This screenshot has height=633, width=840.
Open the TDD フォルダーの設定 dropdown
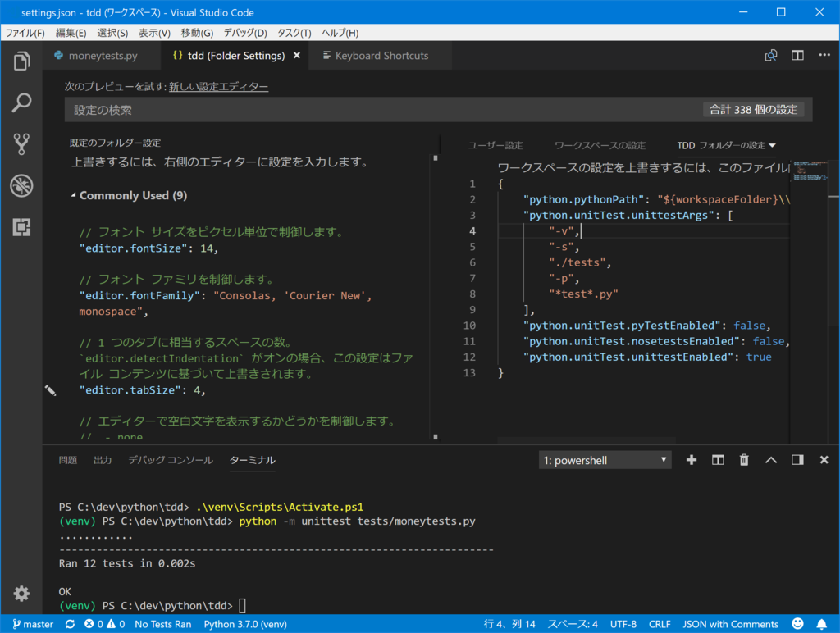(x=726, y=146)
